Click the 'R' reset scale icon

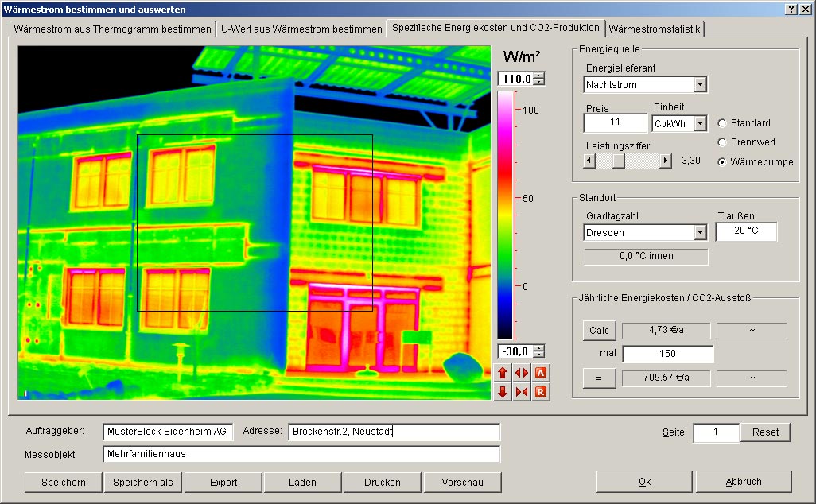pyautogui.click(x=541, y=391)
